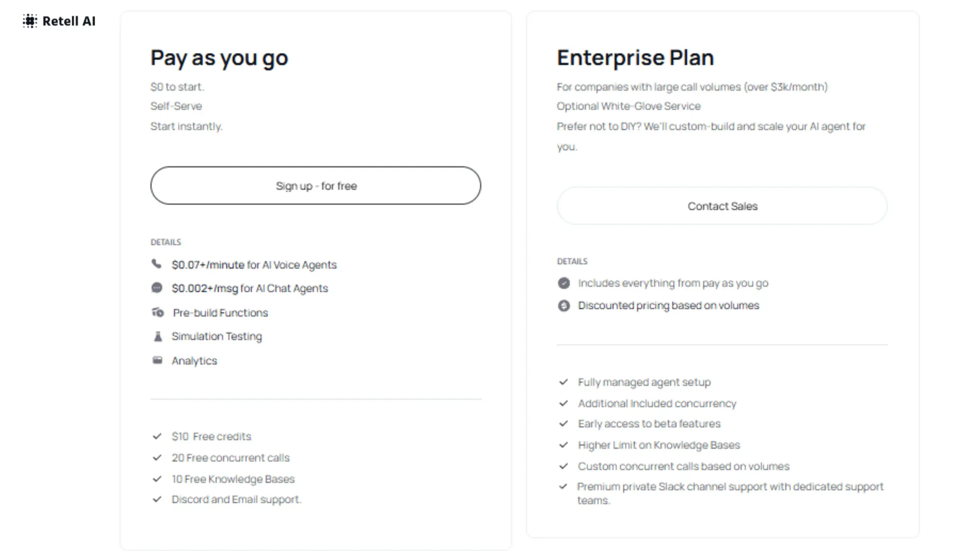Click Sign up - for free button

coord(316,186)
